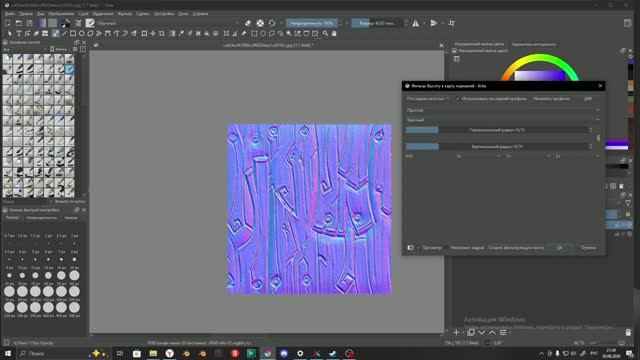Open Windows Start menu

click(x=8, y=353)
